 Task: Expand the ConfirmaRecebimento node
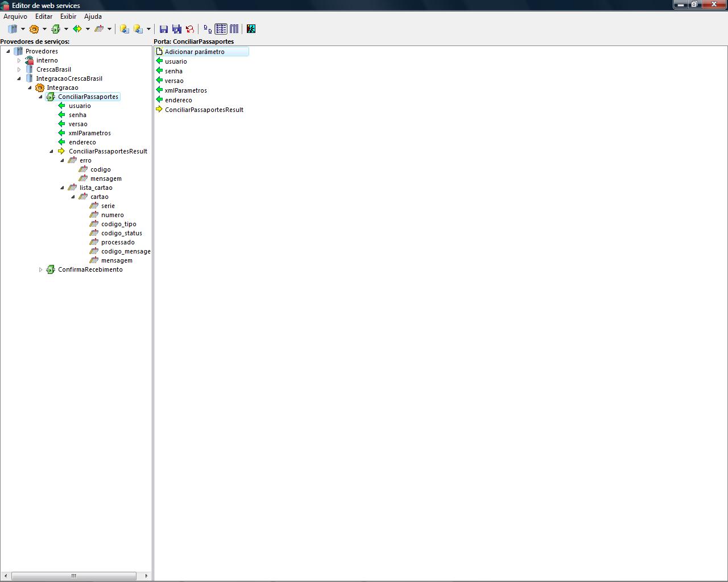(x=40, y=269)
